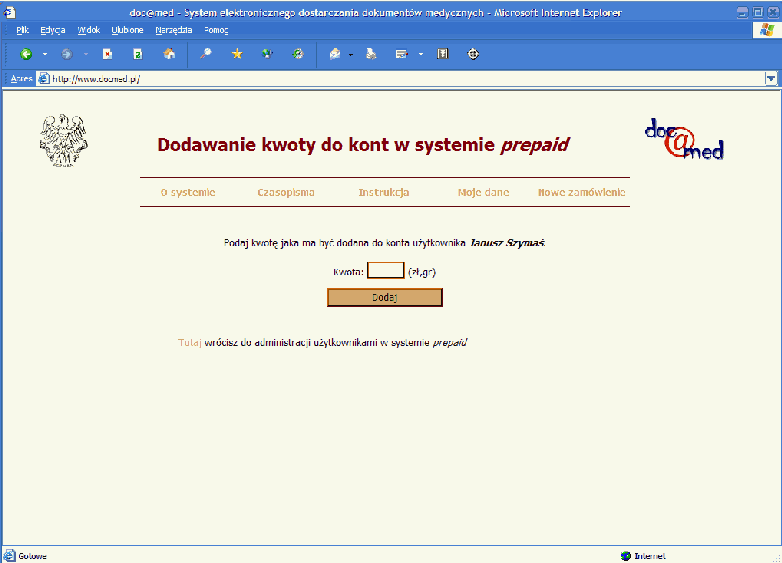Open the Search magnifier icon
Image resolution: width=782 pixels, height=563 pixels.
(x=206, y=54)
